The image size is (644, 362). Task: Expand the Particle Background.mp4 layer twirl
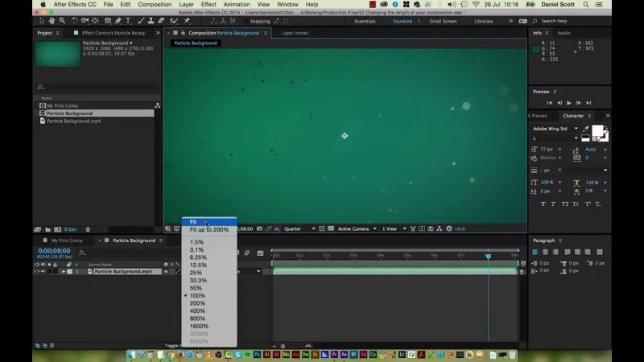pyautogui.click(x=64, y=271)
